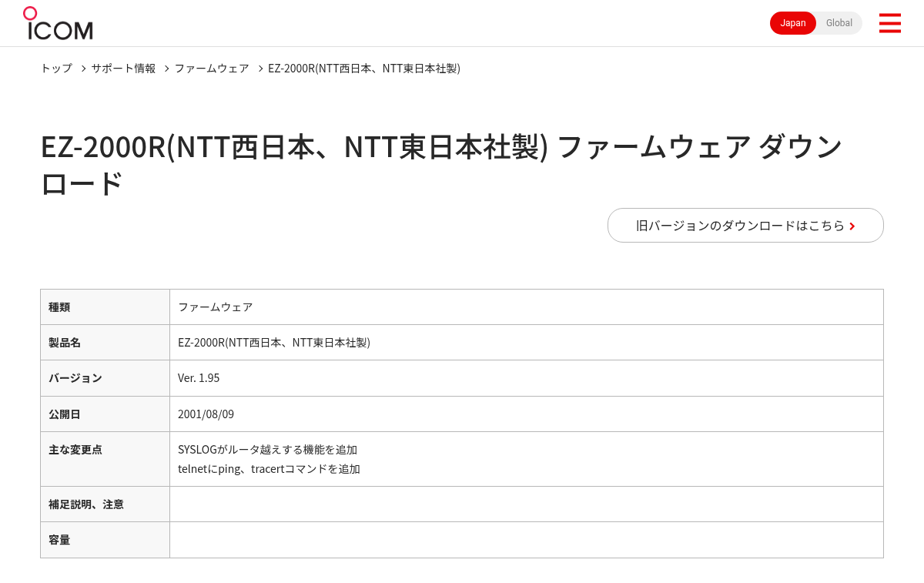The image size is (924, 583).
Task: Go to トップ breadcrumb link
Action: point(56,69)
